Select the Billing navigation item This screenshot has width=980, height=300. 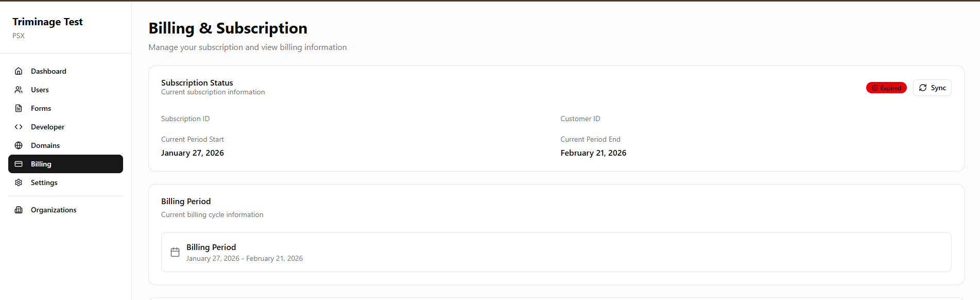click(x=41, y=163)
